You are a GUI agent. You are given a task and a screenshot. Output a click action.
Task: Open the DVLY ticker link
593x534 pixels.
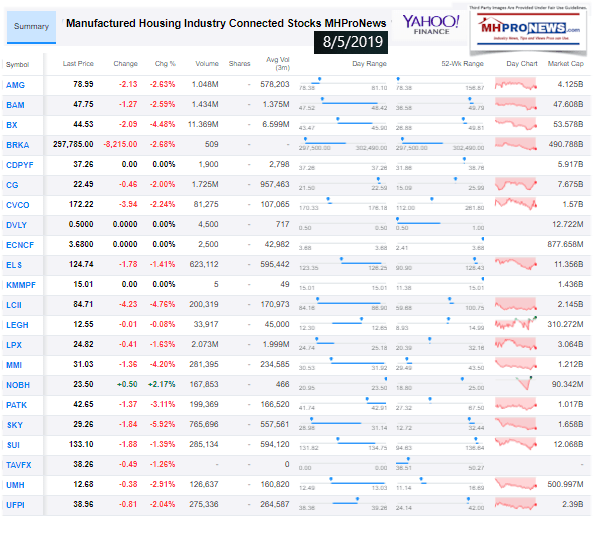[17, 225]
